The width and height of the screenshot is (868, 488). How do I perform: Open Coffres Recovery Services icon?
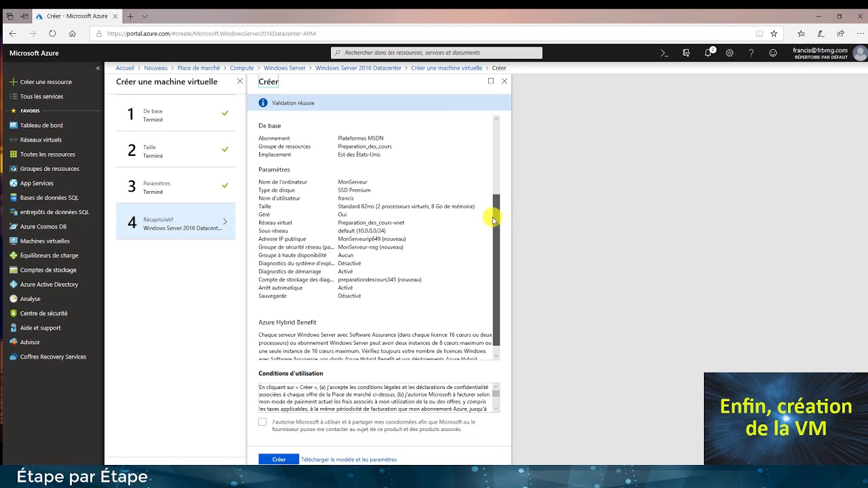coord(13,357)
